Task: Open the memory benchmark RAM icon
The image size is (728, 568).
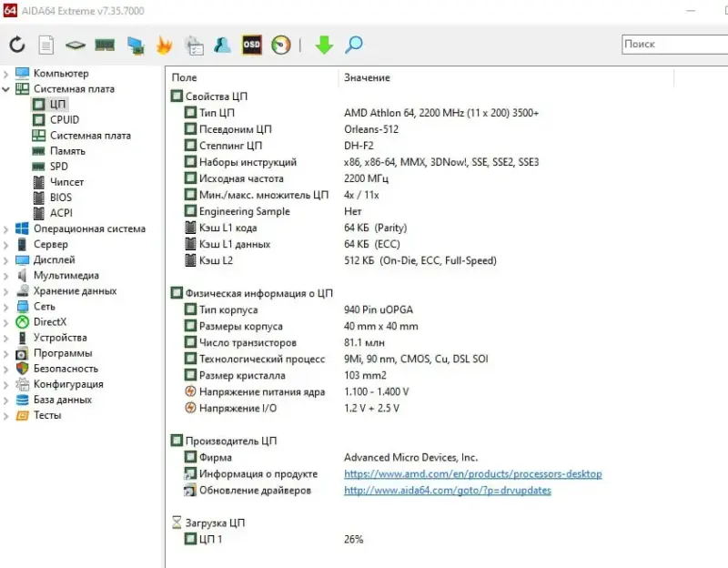Action: point(105,45)
